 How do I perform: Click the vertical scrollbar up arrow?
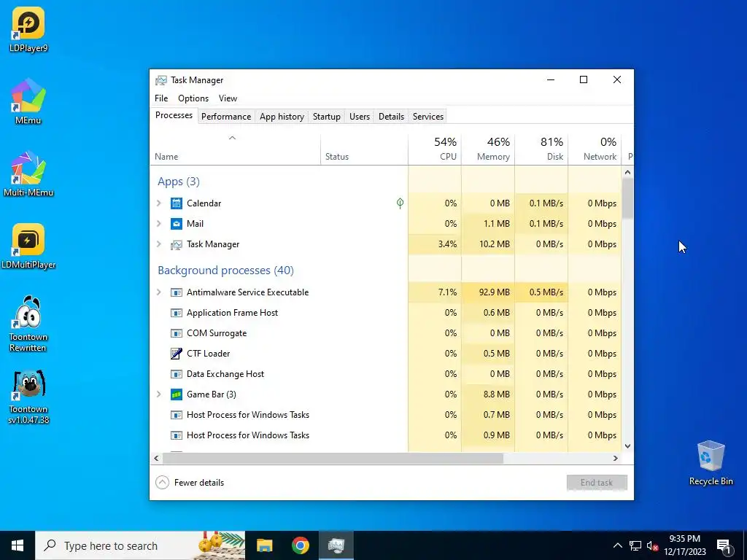pos(627,172)
